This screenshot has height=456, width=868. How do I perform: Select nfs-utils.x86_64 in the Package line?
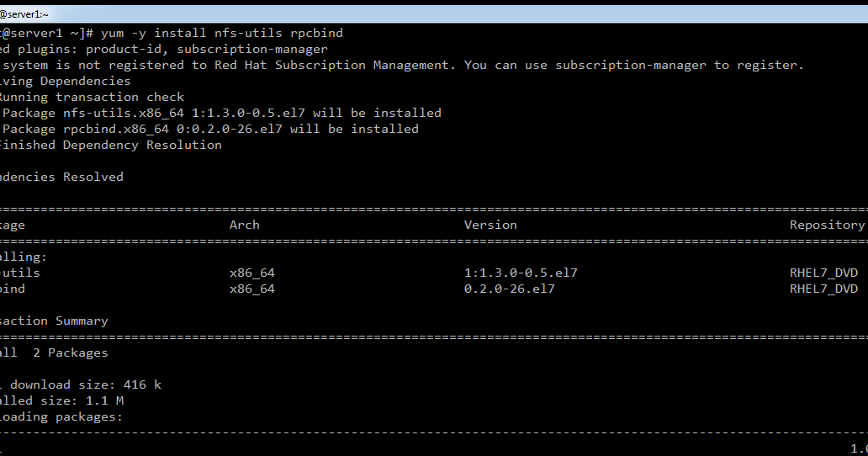[123, 113]
